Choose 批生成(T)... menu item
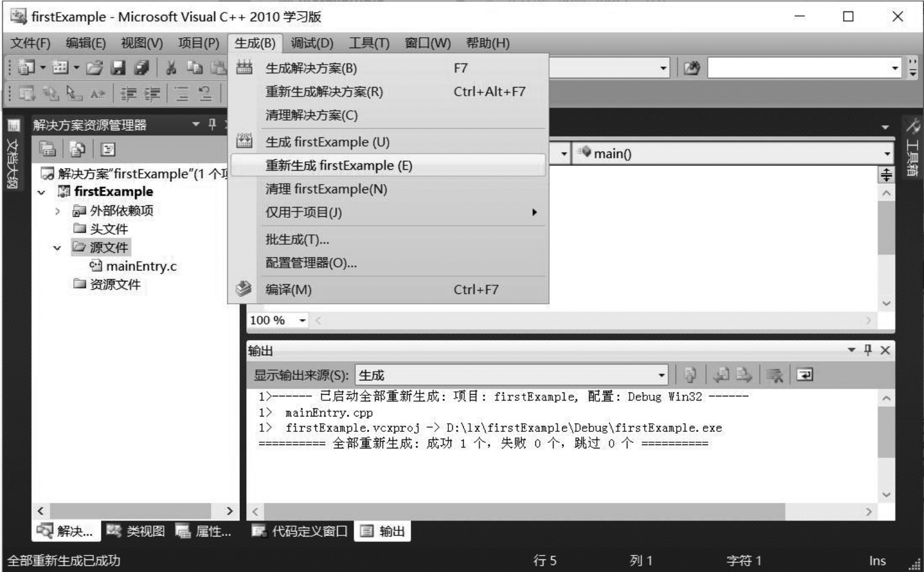This screenshot has width=924, height=572. click(389, 239)
